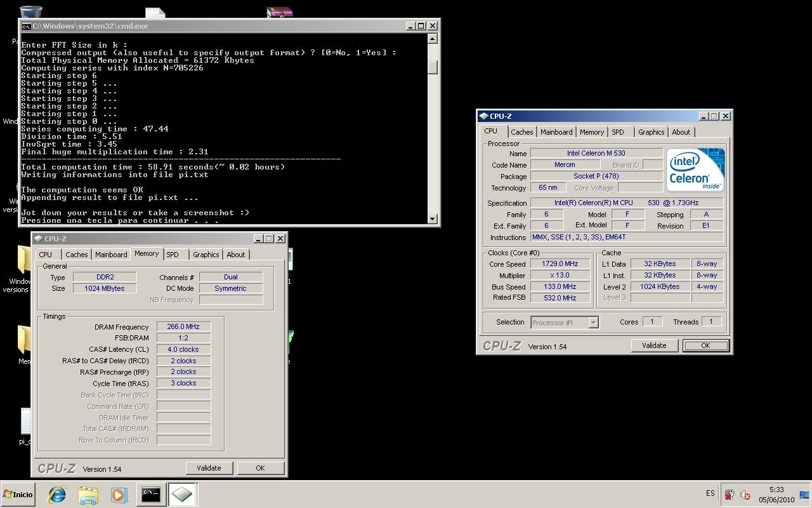
Task: Open Graphics tab in Memory window
Action: (206, 255)
